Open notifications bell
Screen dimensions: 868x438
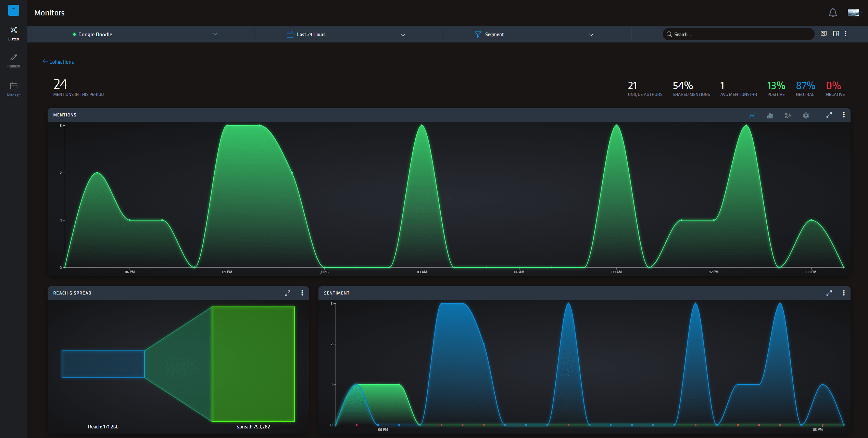[833, 13]
